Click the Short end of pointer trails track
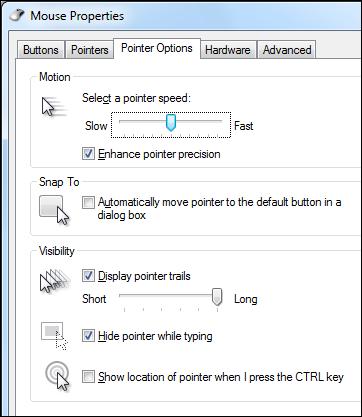 pyautogui.click(x=123, y=295)
